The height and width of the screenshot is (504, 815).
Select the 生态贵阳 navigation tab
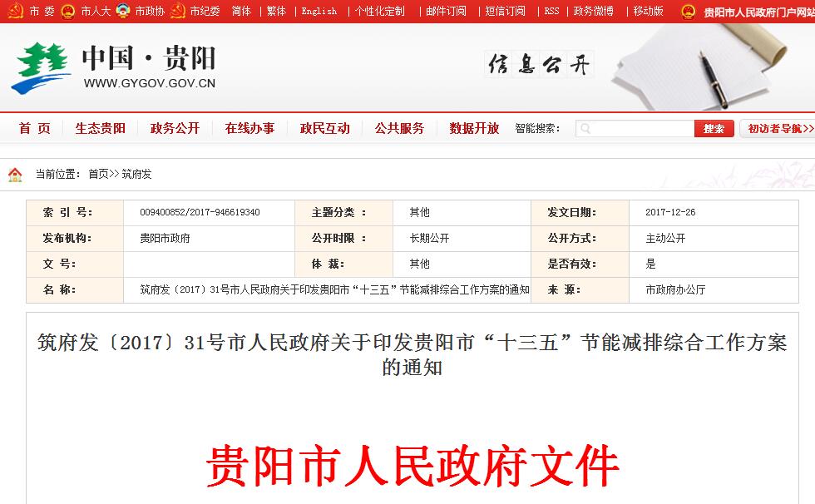100,128
